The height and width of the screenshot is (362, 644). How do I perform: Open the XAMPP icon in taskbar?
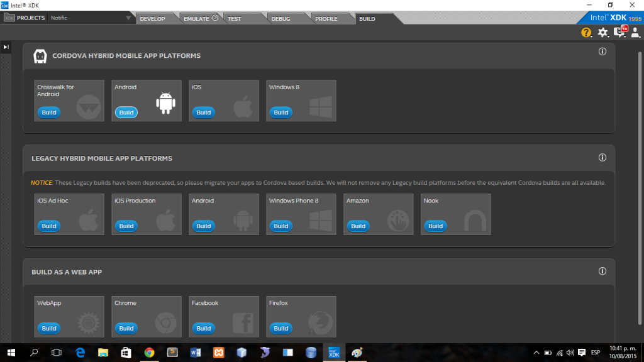tap(218, 353)
